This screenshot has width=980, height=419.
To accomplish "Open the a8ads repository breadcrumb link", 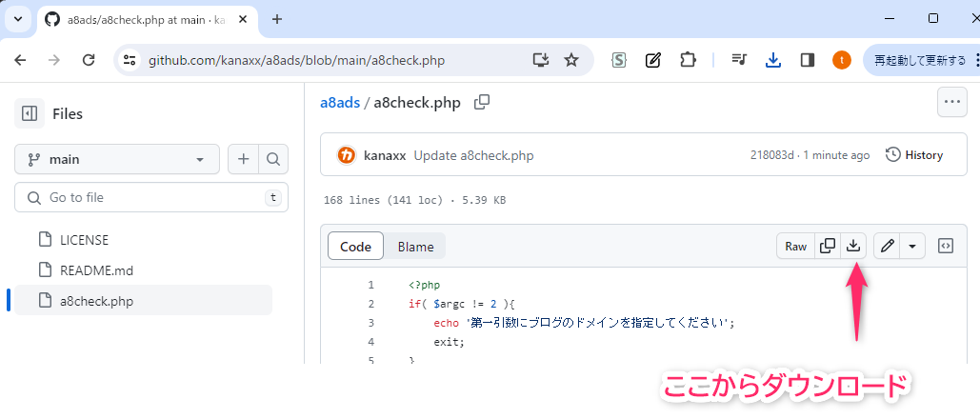I will tap(340, 103).
